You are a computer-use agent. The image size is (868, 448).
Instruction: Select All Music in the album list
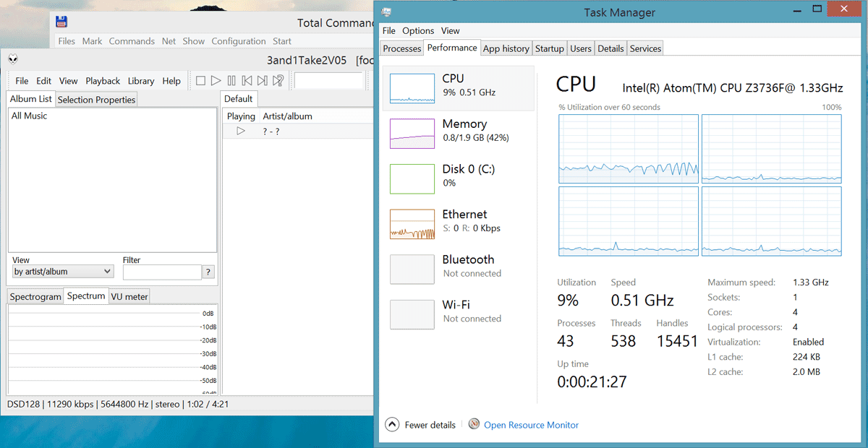(x=30, y=116)
